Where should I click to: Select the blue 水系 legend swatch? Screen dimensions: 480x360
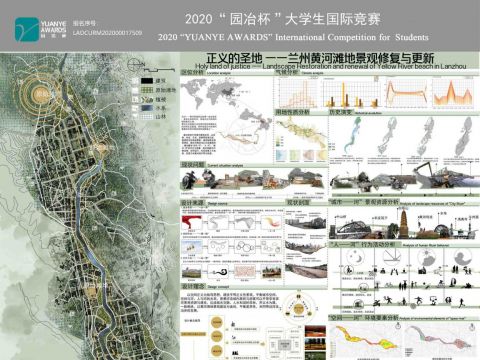click(147, 108)
